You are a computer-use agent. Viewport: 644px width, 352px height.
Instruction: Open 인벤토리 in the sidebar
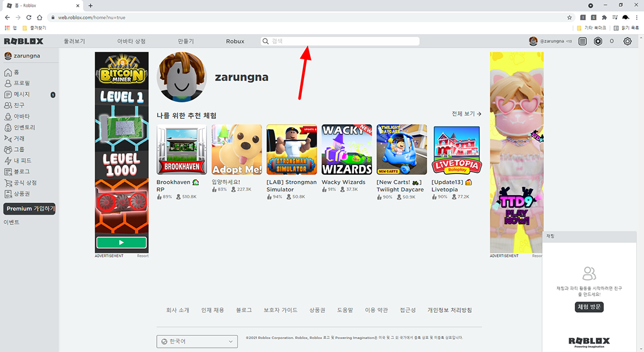point(20,128)
